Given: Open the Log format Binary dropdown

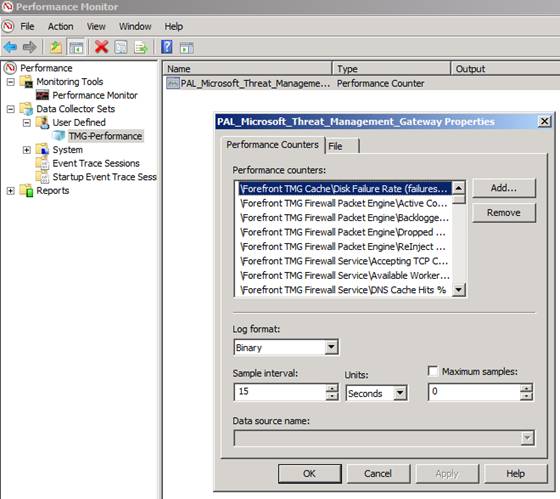Looking at the screenshot, I should 331,347.
